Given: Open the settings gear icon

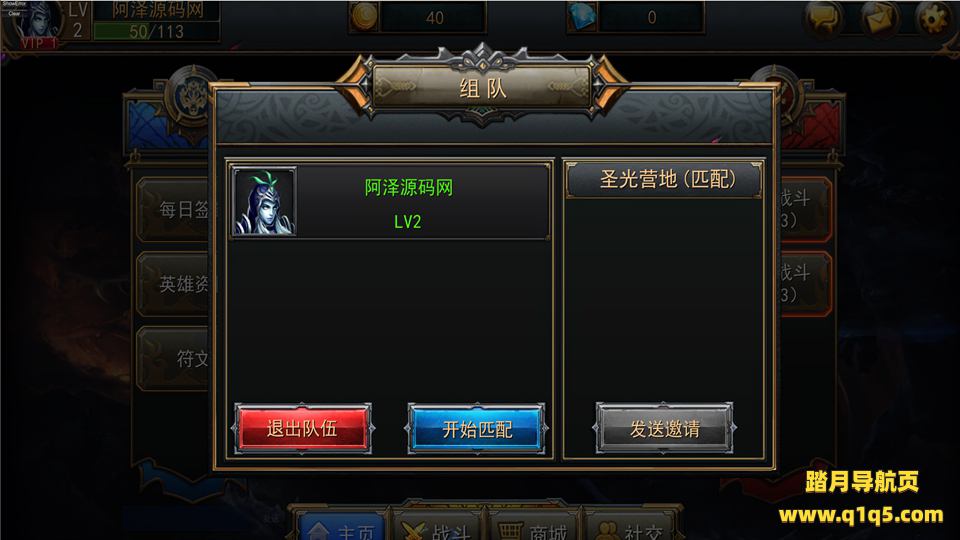Looking at the screenshot, I should pyautogui.click(x=934, y=18).
